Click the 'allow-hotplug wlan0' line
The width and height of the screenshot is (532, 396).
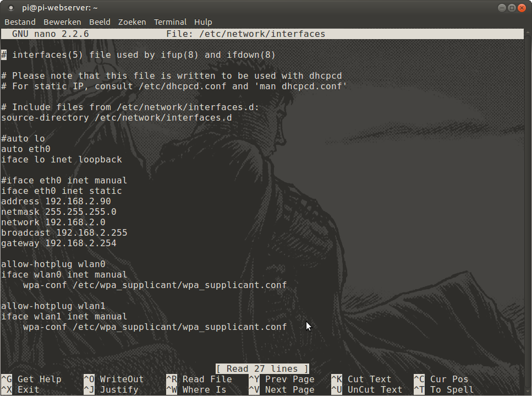[53, 264]
